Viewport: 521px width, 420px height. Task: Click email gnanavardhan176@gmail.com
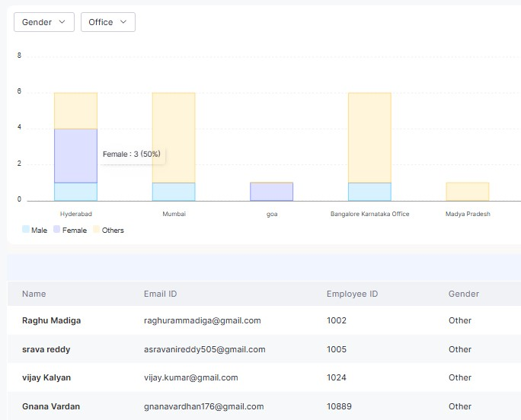click(203, 406)
